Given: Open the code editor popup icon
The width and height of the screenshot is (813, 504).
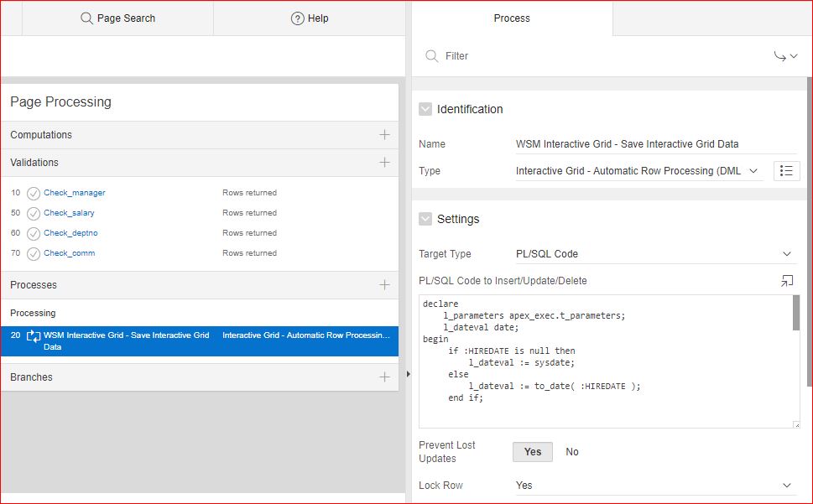Looking at the screenshot, I should 786,281.
